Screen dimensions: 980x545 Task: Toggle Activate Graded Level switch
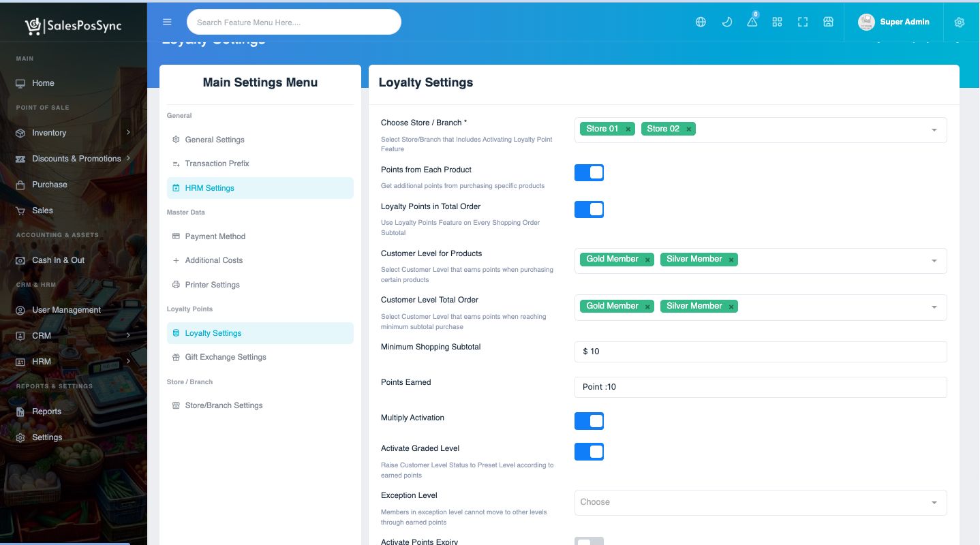tap(589, 452)
